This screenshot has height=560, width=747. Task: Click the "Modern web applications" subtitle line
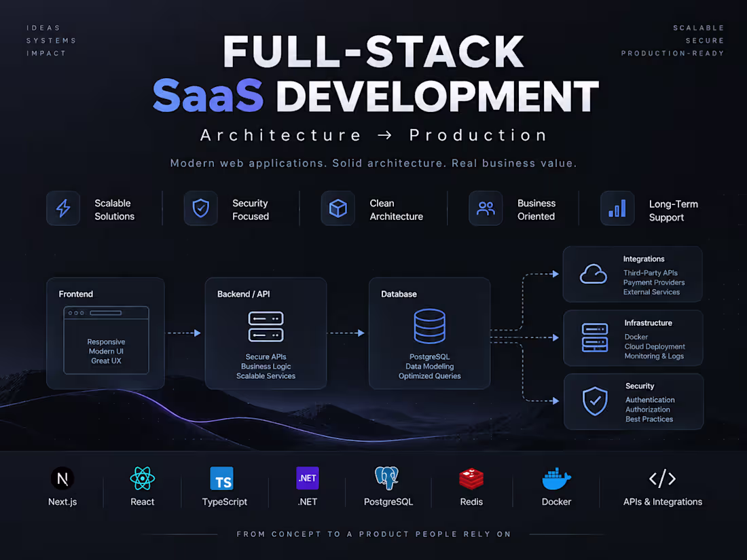click(373, 164)
